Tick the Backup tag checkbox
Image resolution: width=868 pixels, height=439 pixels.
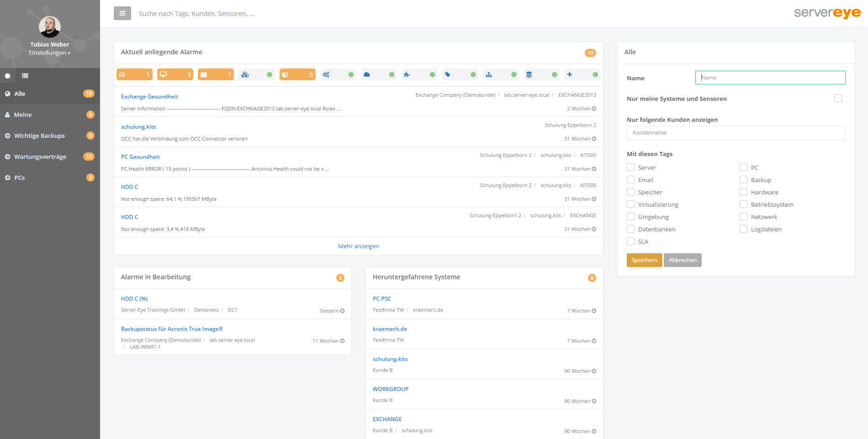pos(743,180)
